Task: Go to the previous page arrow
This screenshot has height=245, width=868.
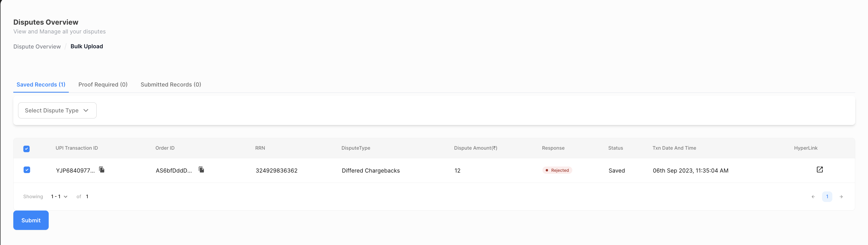Action: (813, 197)
